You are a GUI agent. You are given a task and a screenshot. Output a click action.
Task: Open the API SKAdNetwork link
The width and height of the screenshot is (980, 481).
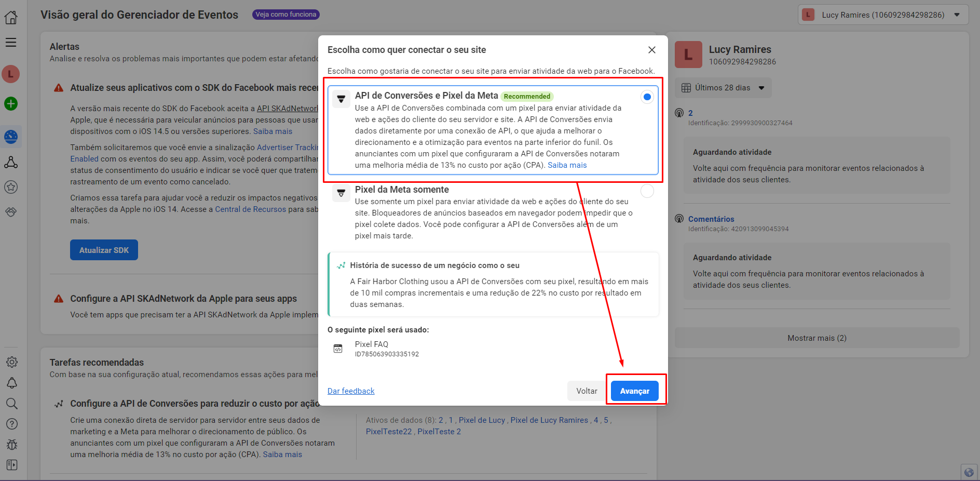coord(288,109)
